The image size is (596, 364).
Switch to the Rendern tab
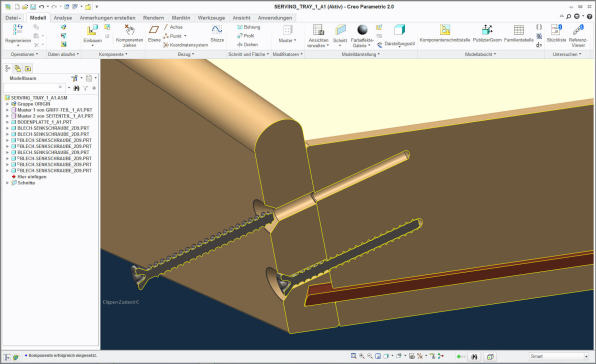pos(153,18)
